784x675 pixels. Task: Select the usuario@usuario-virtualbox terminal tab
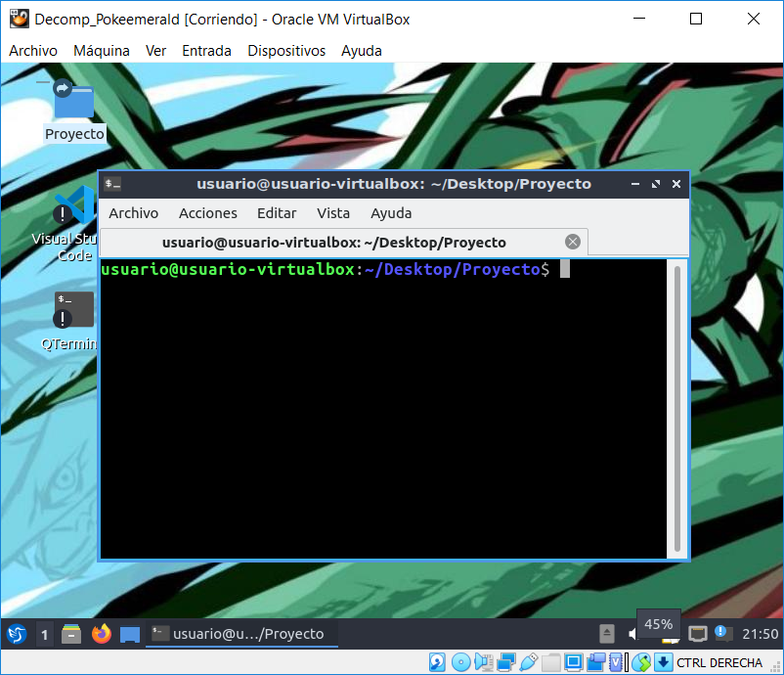(334, 242)
